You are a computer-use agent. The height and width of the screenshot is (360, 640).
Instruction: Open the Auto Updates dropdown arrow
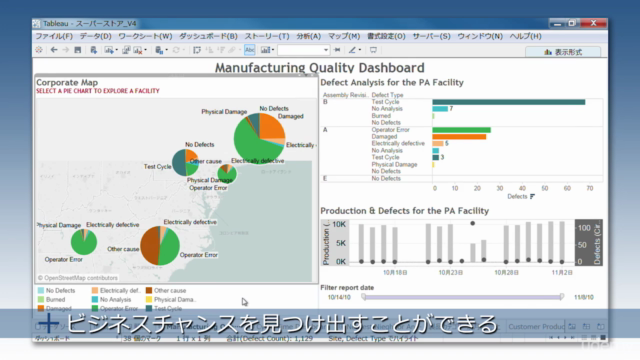click(167, 50)
